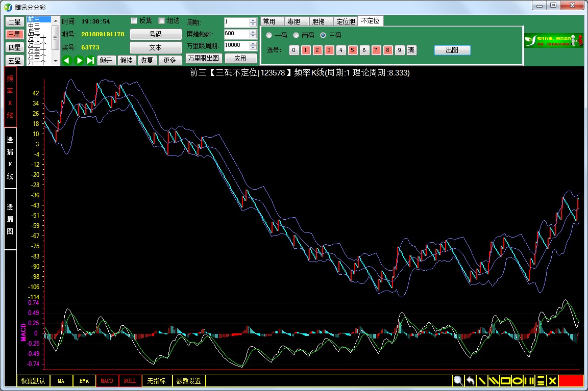This screenshot has height=391, width=588.
Task: Select the ellipse drawing tool
Action: point(518,381)
